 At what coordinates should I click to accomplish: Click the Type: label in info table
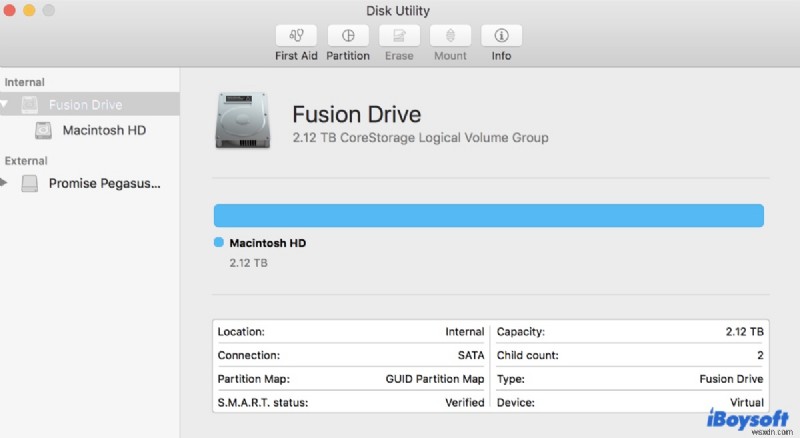(x=511, y=379)
